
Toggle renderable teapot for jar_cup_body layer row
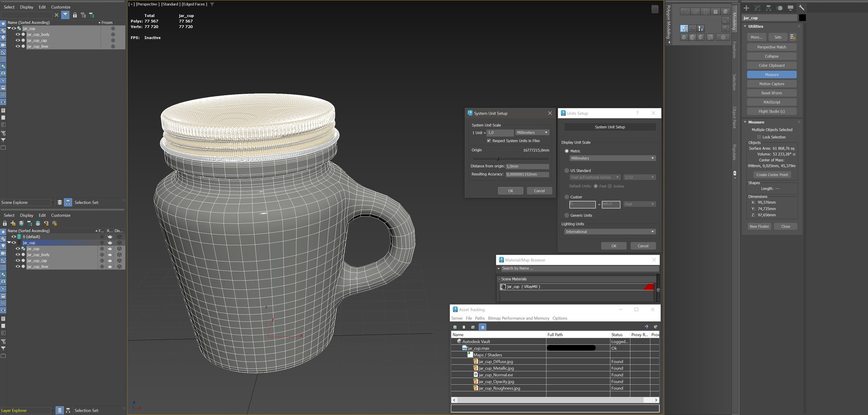point(110,255)
